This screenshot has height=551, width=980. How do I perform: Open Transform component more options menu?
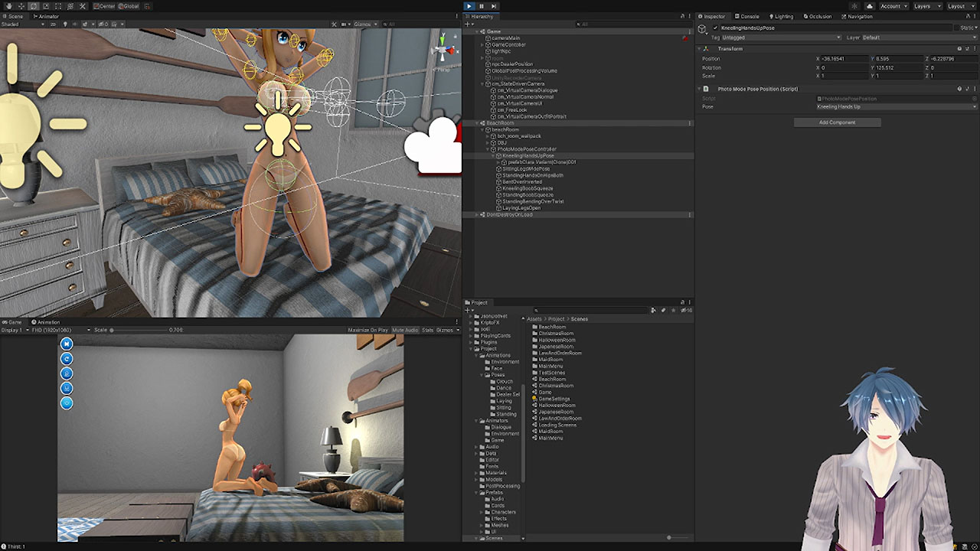tap(974, 48)
